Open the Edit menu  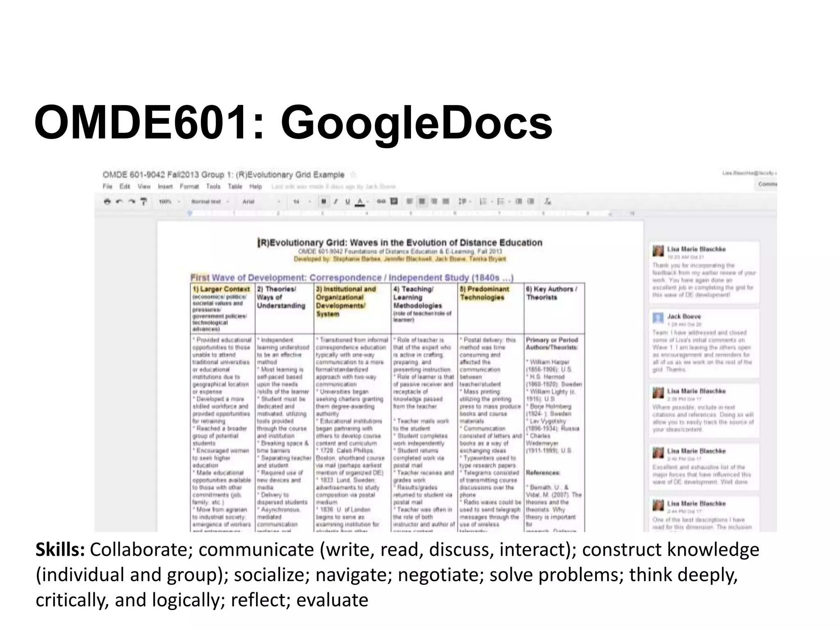pos(125,187)
